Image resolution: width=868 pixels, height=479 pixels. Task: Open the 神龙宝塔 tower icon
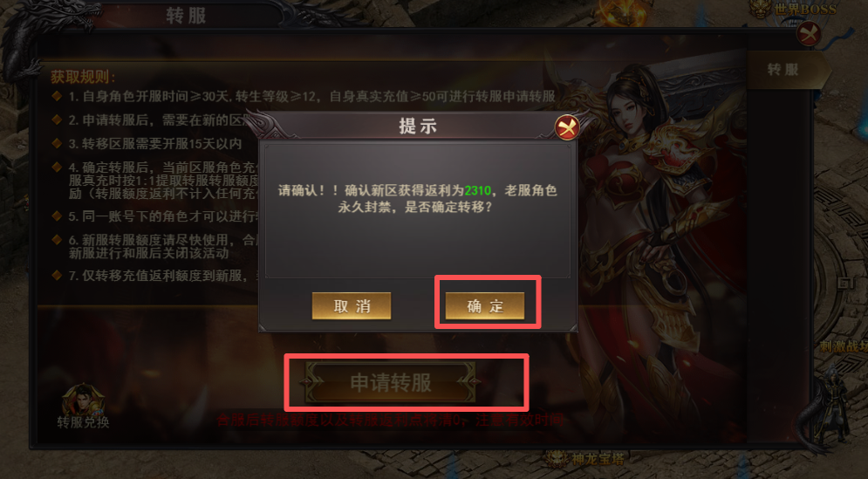584,459
